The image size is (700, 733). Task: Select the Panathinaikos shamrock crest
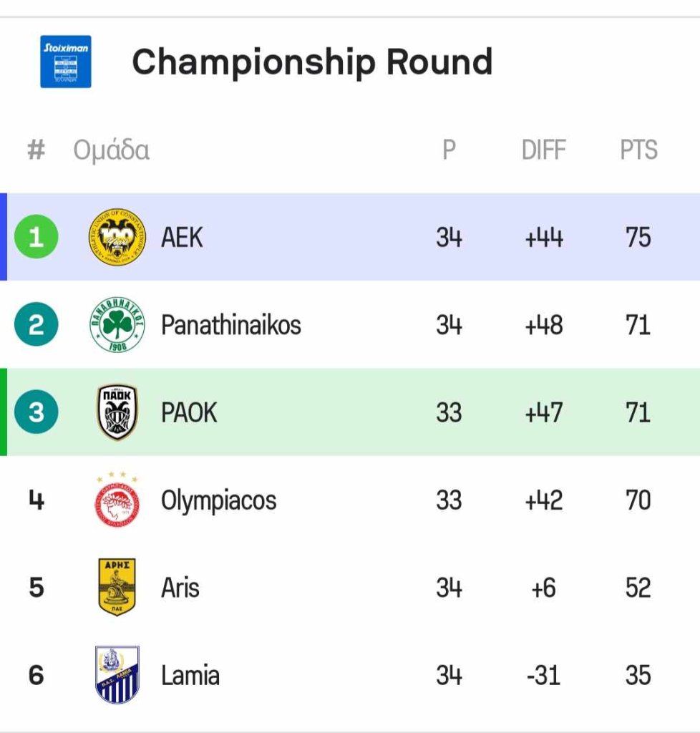point(117,324)
